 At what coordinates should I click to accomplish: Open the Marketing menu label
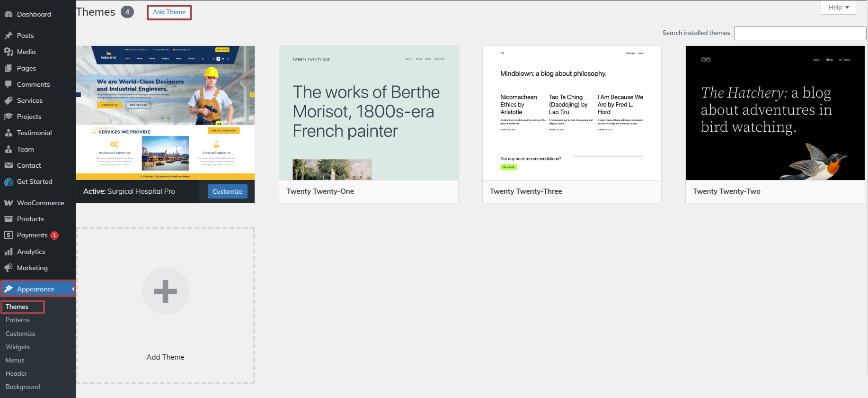pyautogui.click(x=32, y=268)
